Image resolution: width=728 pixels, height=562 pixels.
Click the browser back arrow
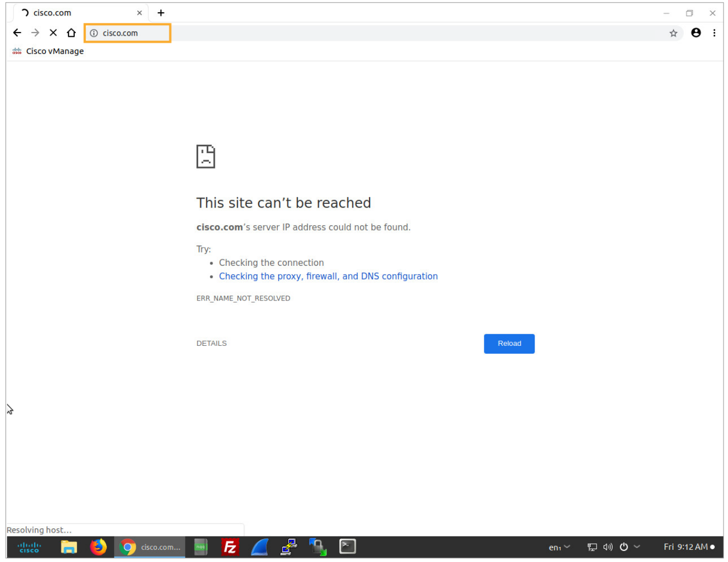point(17,33)
